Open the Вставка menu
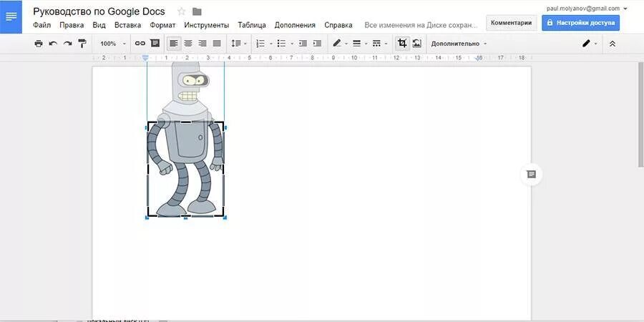This screenshot has height=322, width=644. 128,25
